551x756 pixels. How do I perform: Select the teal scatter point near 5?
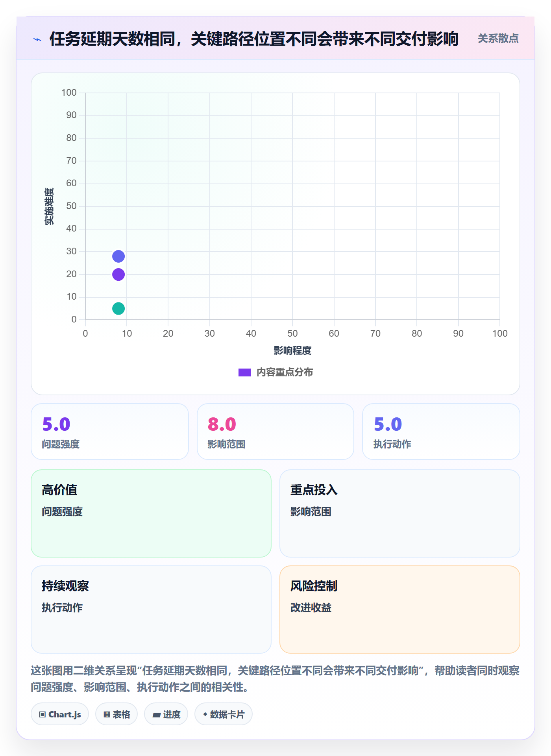pos(118,309)
